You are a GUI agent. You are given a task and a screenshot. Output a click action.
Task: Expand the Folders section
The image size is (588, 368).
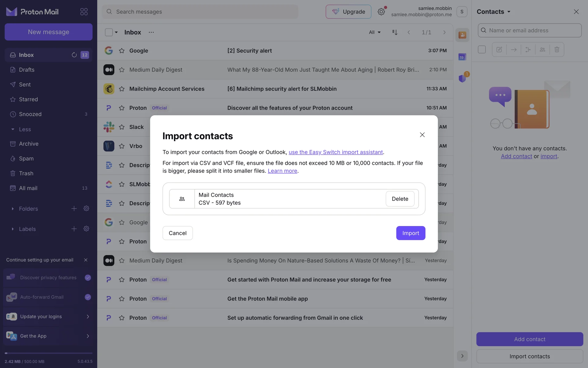13,209
